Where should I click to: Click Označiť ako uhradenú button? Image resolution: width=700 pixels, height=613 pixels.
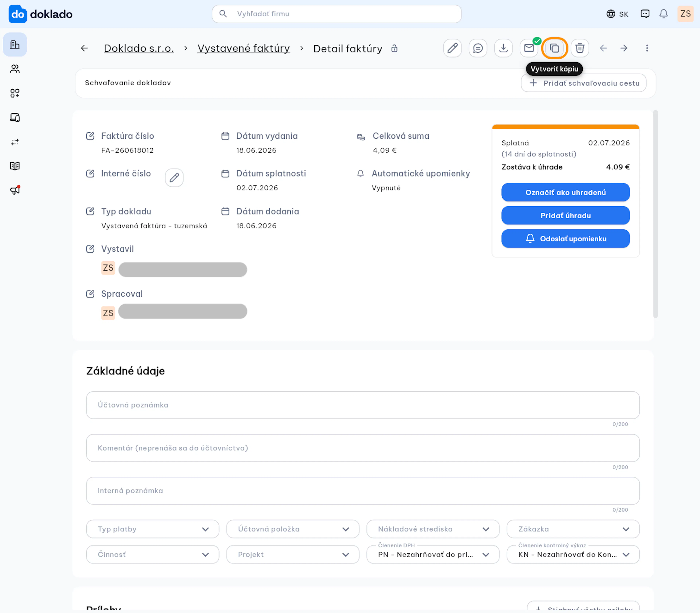coord(565,192)
